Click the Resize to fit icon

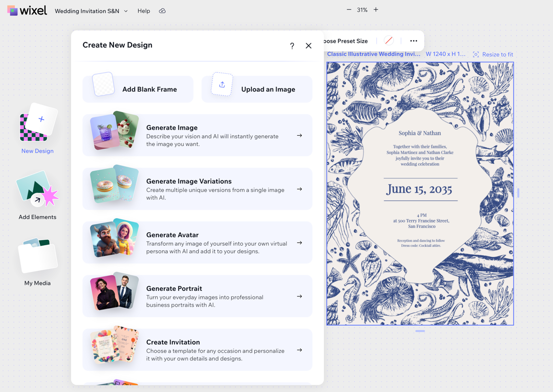point(476,55)
